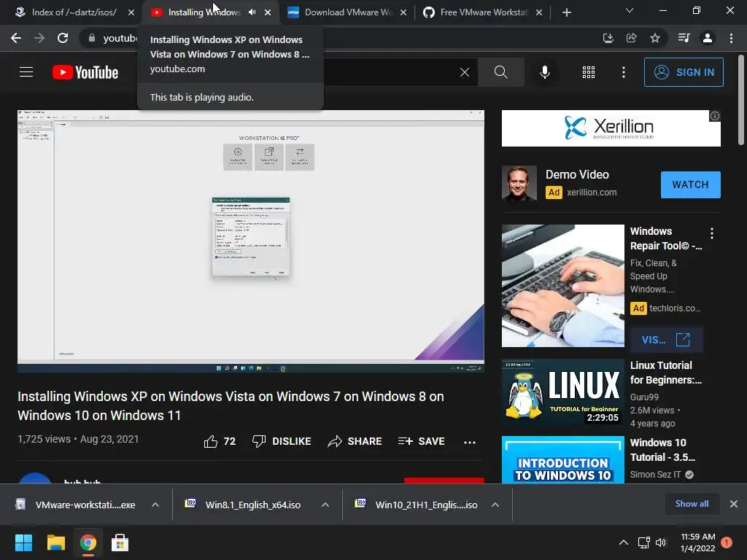Screen dimensions: 747x560
Task: Open Microsoft Store from taskbar
Action: (120, 542)
